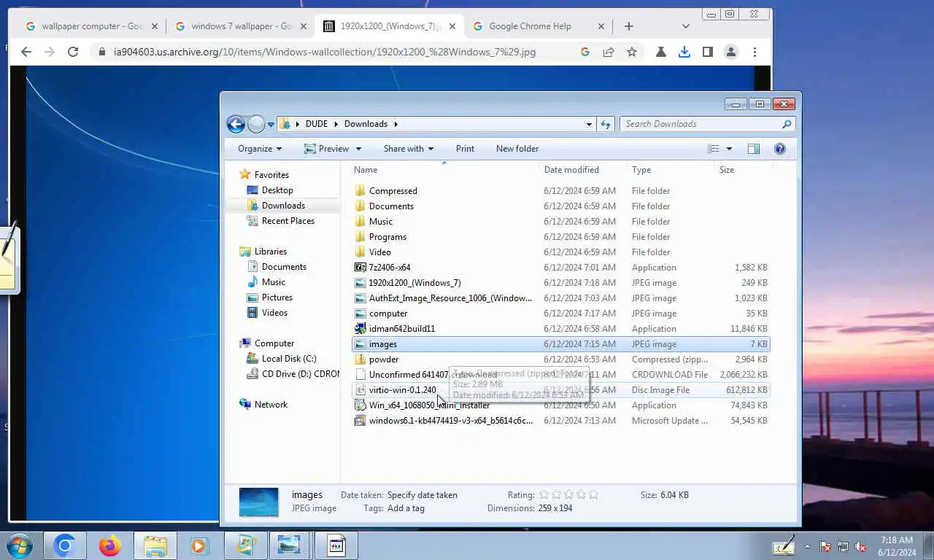Open Windows Media Player taskbar icon
This screenshot has height=560, width=934.
point(198,545)
